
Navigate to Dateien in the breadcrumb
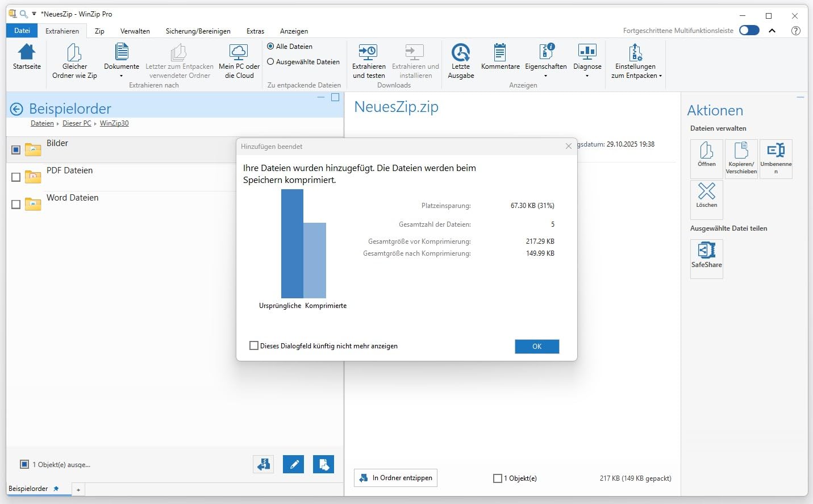click(42, 123)
